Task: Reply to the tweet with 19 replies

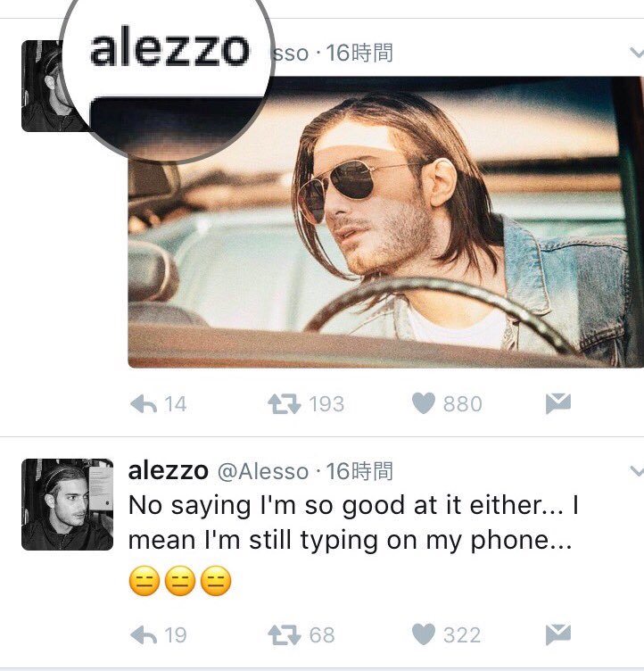Action: [144, 634]
